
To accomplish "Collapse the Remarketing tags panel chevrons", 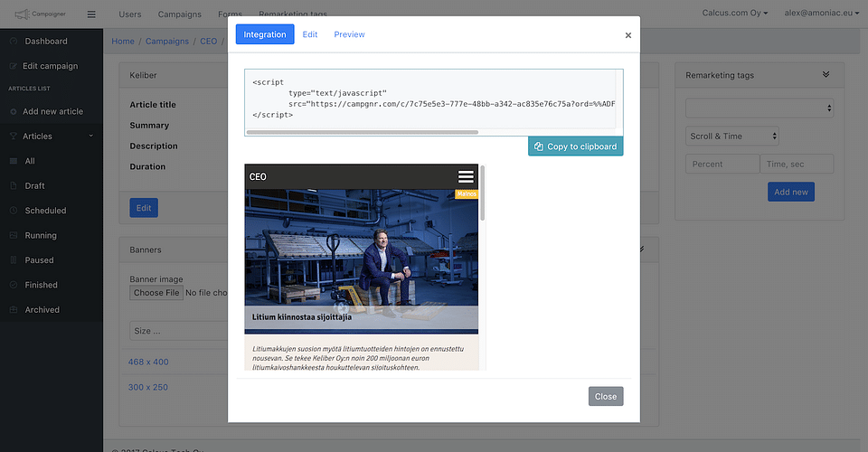I will coord(826,74).
